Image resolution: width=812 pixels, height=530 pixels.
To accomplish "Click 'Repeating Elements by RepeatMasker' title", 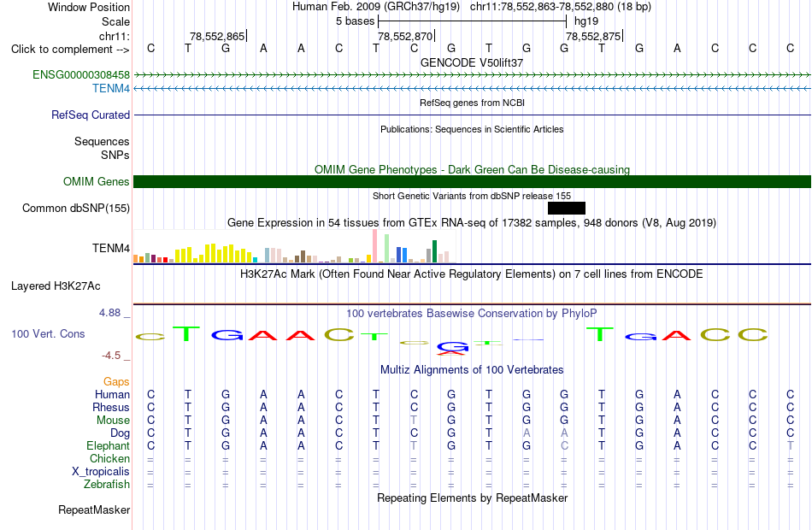I will click(x=472, y=498).
